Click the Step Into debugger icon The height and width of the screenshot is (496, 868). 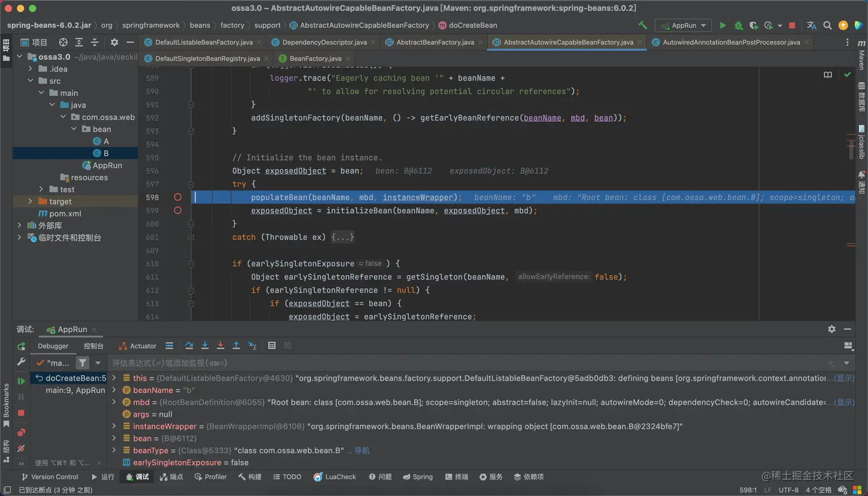(x=205, y=346)
